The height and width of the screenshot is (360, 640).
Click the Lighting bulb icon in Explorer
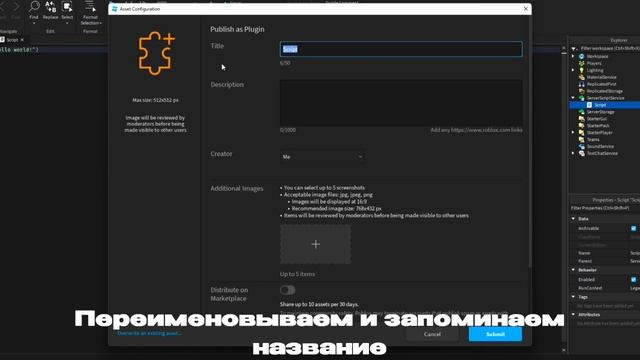pyautogui.click(x=582, y=70)
